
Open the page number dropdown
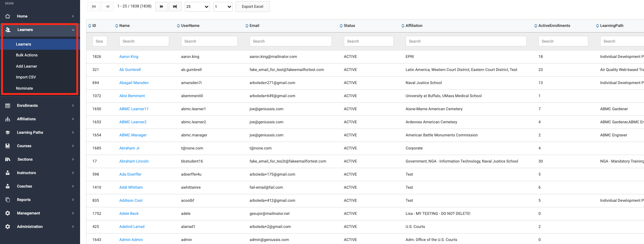click(223, 7)
